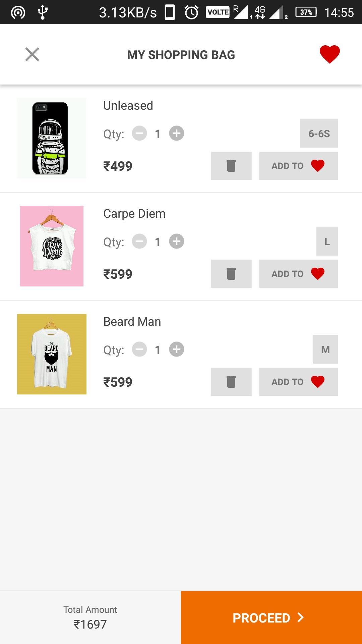Increase Beard Man quantity with plus
The height and width of the screenshot is (644, 362).
177,350
